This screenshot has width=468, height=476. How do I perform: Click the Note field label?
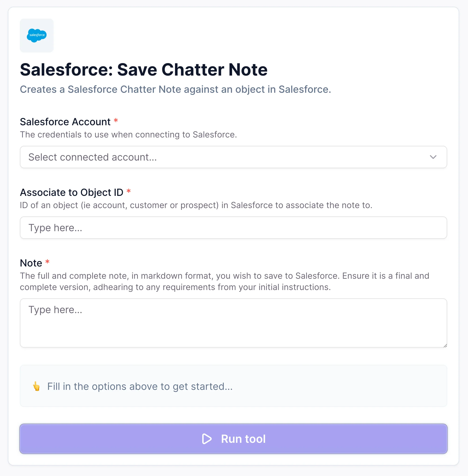tap(31, 263)
